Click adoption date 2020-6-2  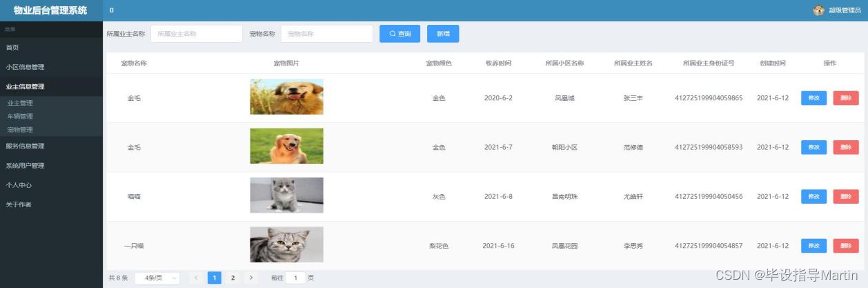coord(498,98)
